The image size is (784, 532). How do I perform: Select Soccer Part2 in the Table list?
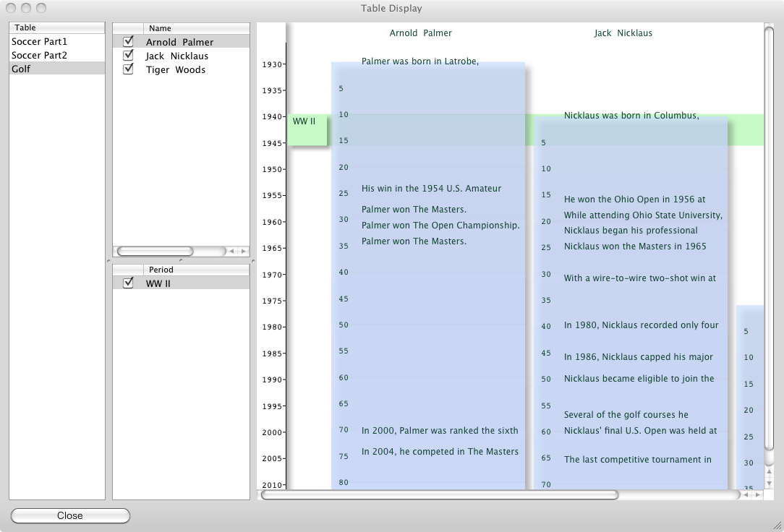(39, 56)
